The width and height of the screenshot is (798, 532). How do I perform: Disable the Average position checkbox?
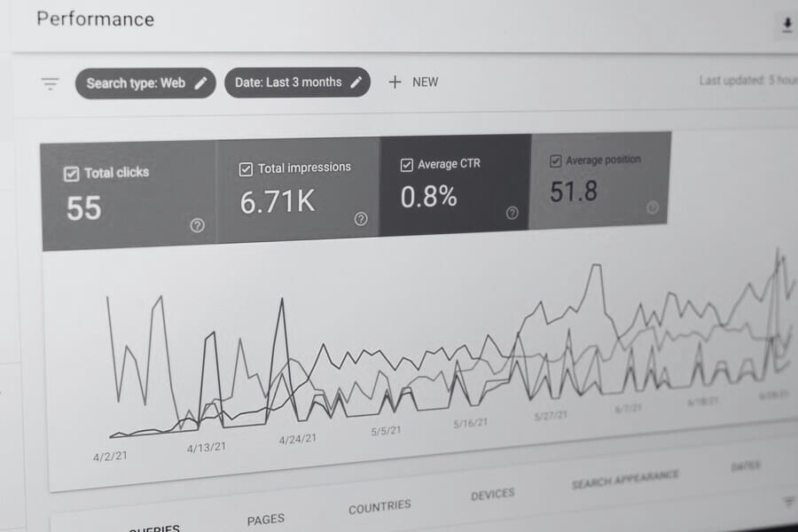tap(556, 160)
